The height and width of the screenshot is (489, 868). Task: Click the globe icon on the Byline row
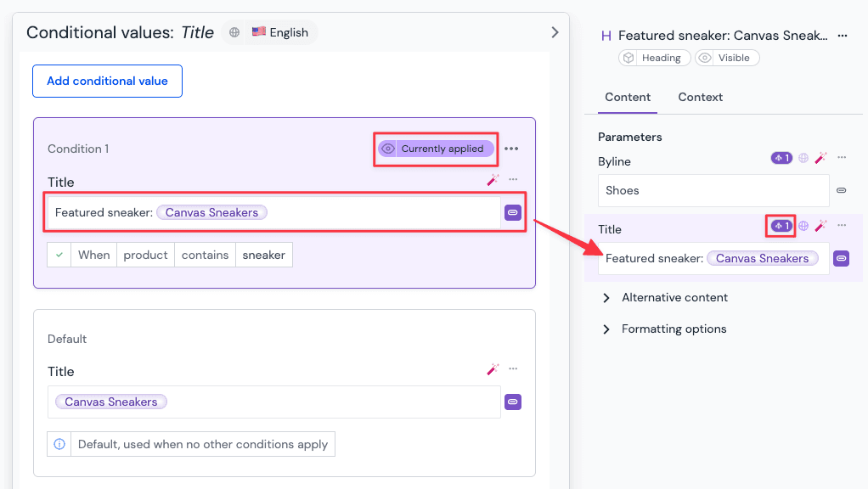(x=803, y=158)
